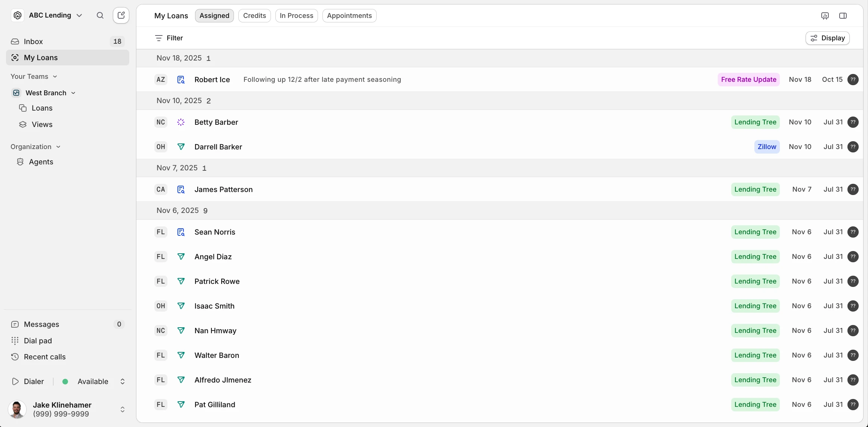Open the Inbox from the sidebar
Screen dimensions: 868x427
point(34,41)
